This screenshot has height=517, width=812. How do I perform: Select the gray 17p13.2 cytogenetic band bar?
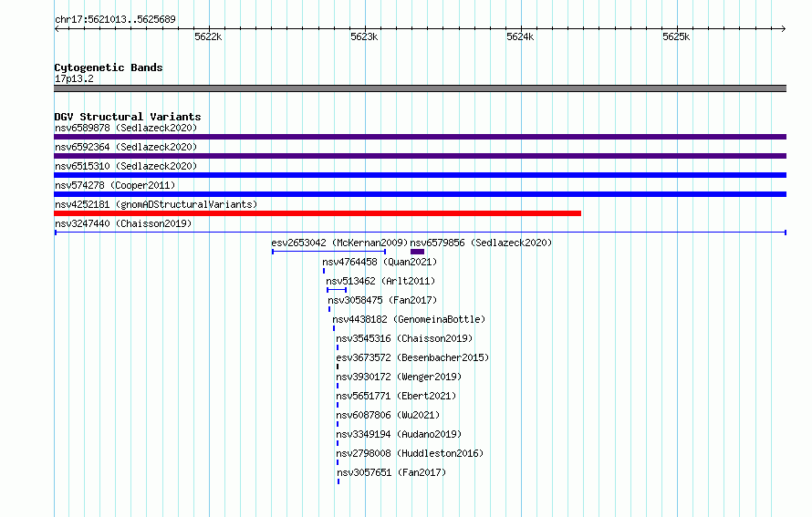(420, 88)
